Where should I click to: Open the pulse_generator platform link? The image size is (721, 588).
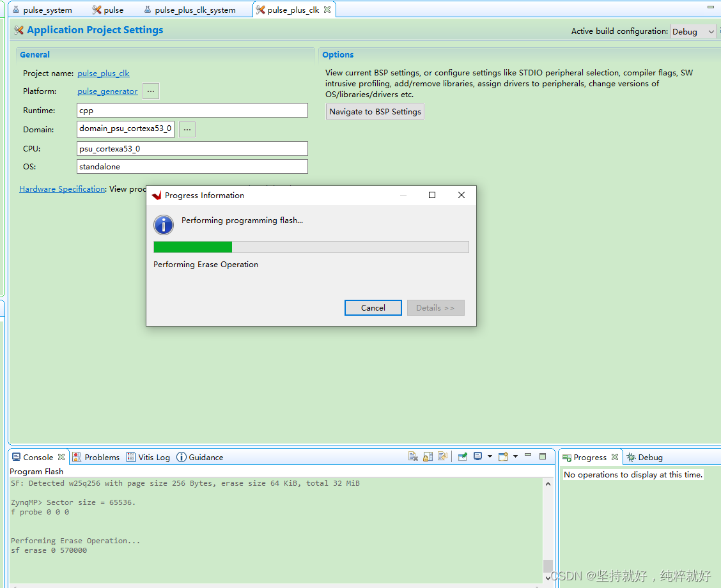pyautogui.click(x=107, y=91)
